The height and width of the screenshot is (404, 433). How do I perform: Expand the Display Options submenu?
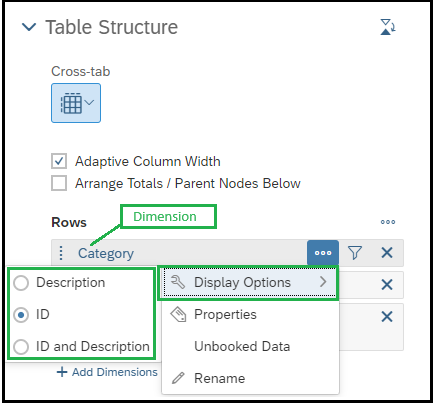point(248,283)
